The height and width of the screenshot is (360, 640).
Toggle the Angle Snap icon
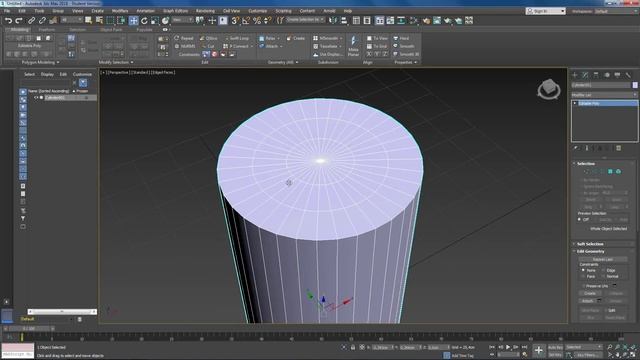tap(246, 20)
